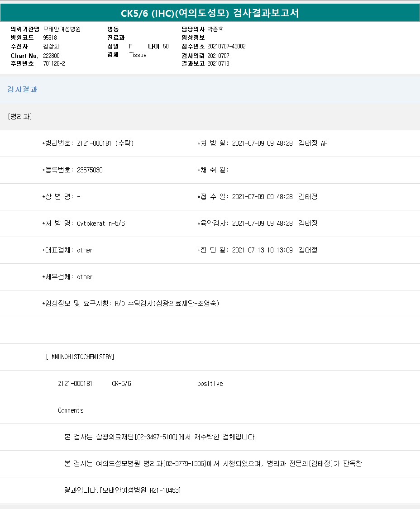The width and height of the screenshot is (420, 509).
Task: Click the comment mentioning '02-3779-1306'
Action: click(x=213, y=464)
